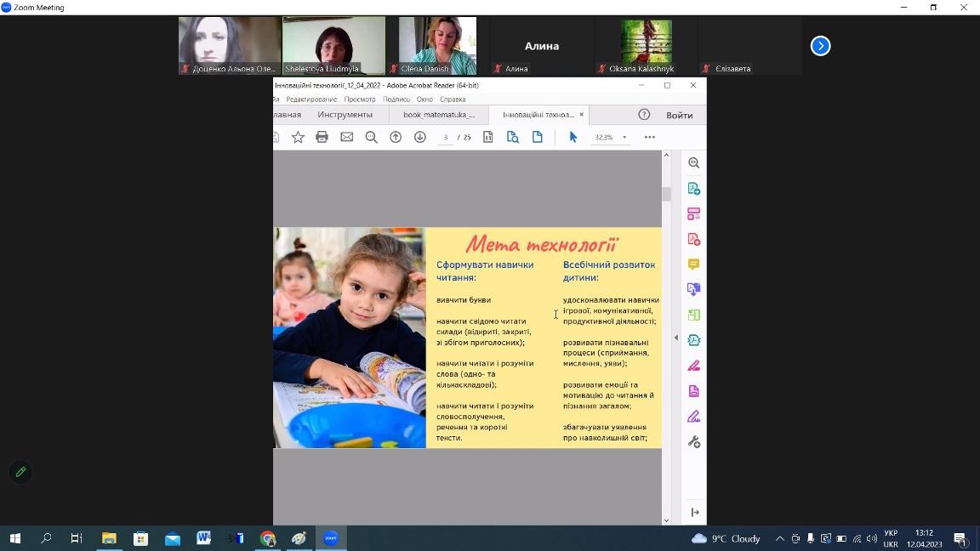Expand more tools with three-dots button
Image resolution: width=980 pixels, height=551 pixels.
point(649,137)
